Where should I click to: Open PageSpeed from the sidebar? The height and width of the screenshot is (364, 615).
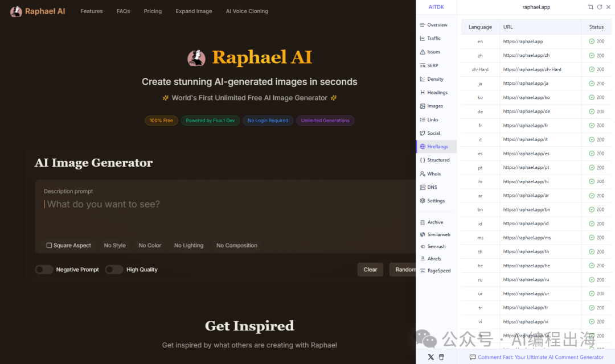click(x=438, y=271)
